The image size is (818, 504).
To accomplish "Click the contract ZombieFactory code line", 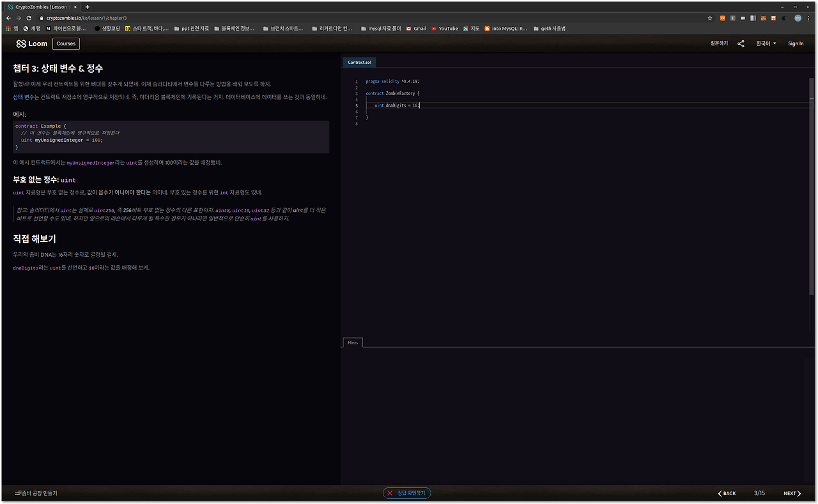I will [392, 93].
